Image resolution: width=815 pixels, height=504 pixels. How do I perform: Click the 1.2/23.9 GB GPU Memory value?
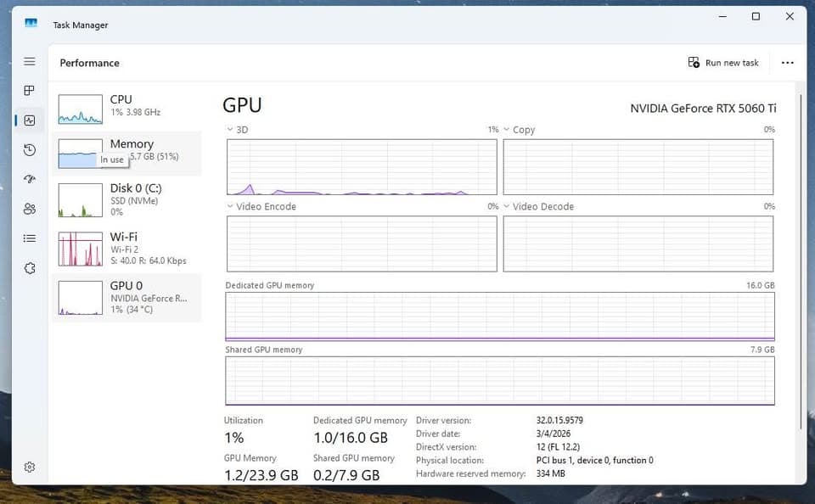click(x=261, y=475)
